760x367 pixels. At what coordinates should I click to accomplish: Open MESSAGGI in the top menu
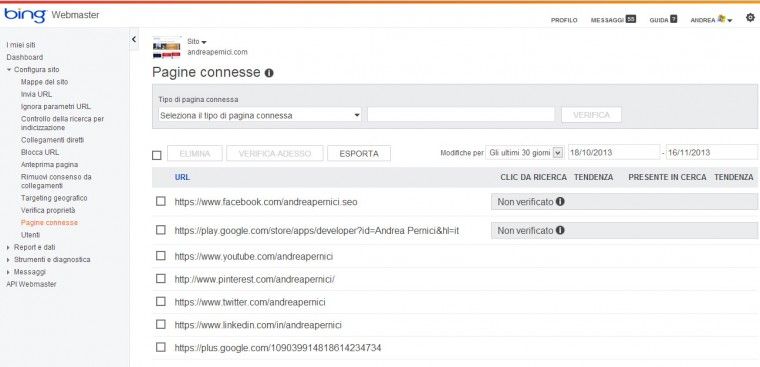click(x=607, y=20)
